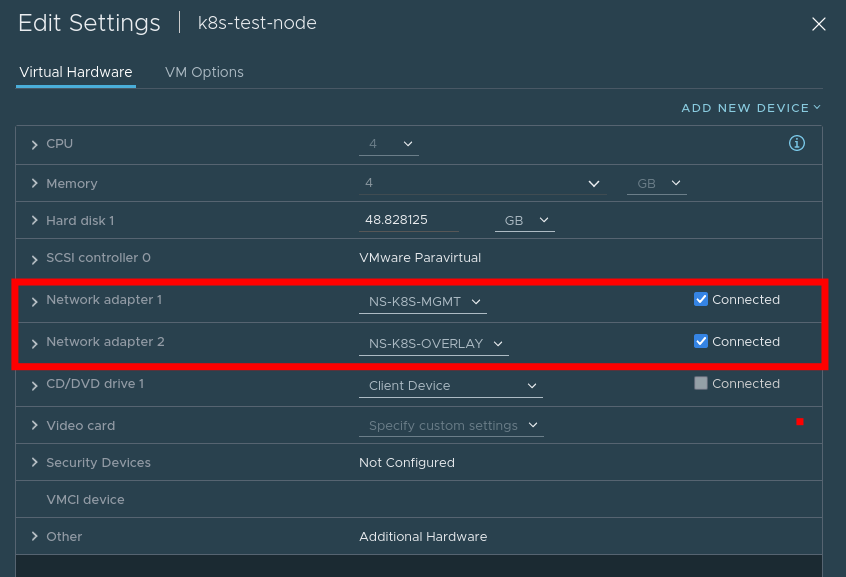Open the NS-K8S-OVERLAY network dropdown
Image resolution: width=846 pixels, height=577 pixels.
[x=434, y=344]
